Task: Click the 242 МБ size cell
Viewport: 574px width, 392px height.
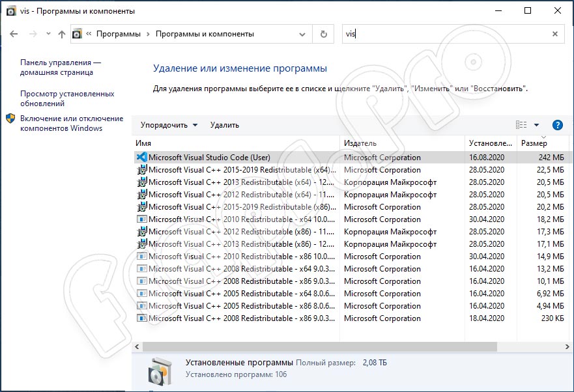Action: tap(551, 158)
